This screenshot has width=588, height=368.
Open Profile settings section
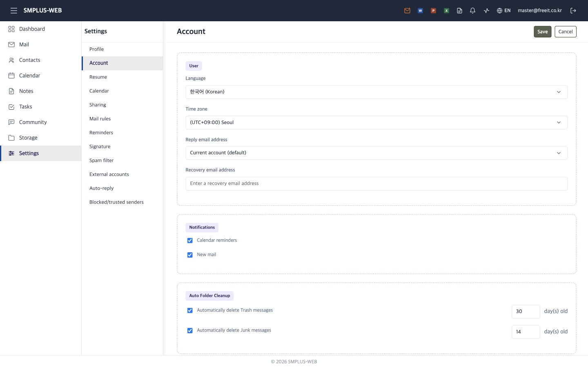122,49
